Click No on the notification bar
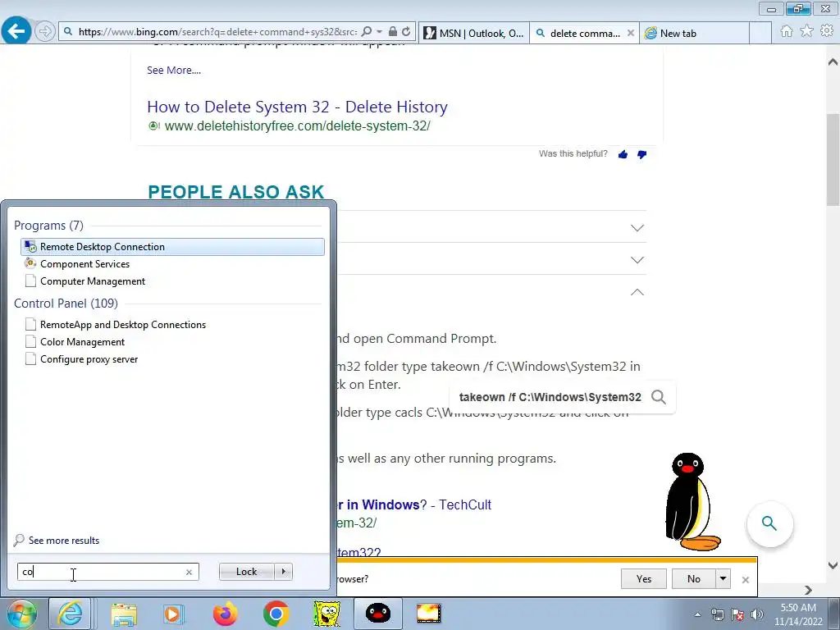840x630 pixels. pos(694,578)
